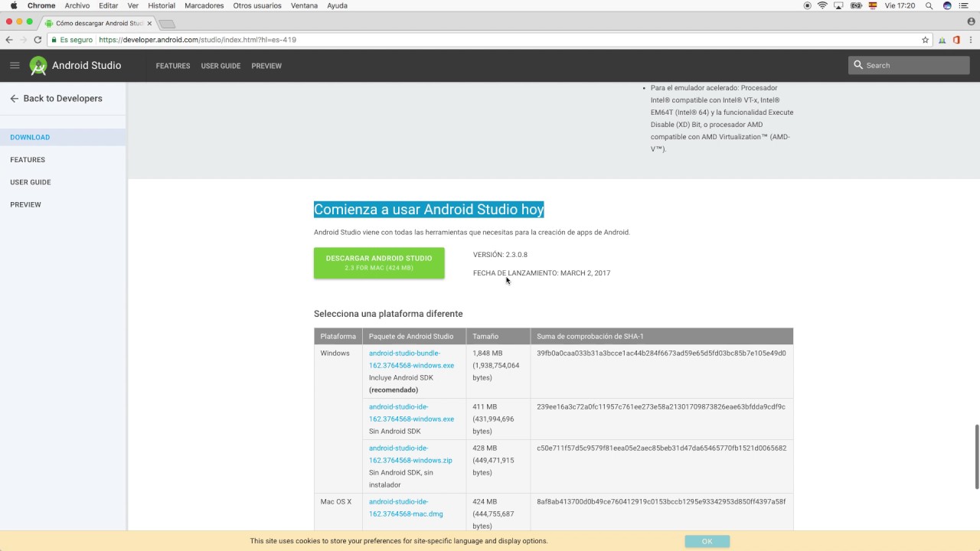Click the Android Studio logo icon

[38, 66]
